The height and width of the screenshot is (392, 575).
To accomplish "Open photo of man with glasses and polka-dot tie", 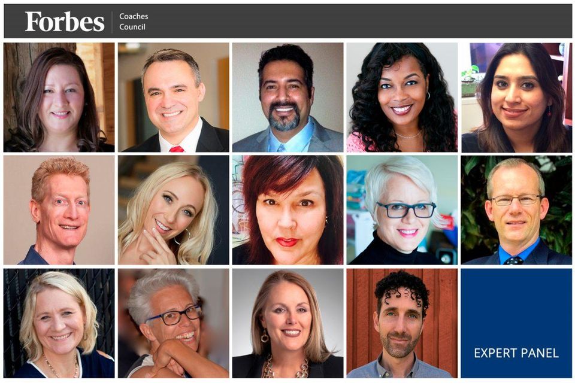I will point(516,210).
